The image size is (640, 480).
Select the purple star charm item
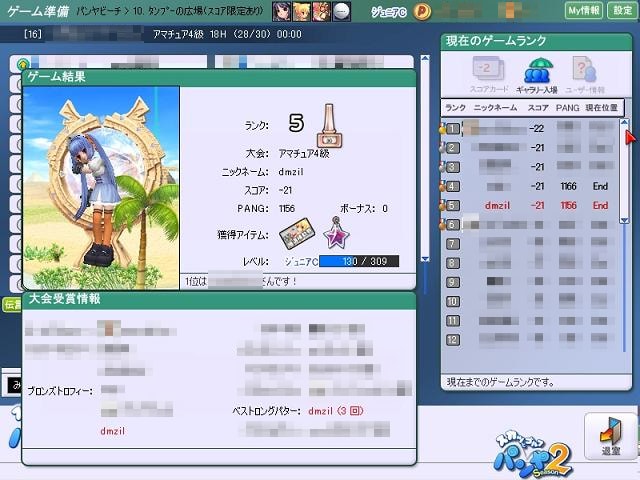[336, 233]
